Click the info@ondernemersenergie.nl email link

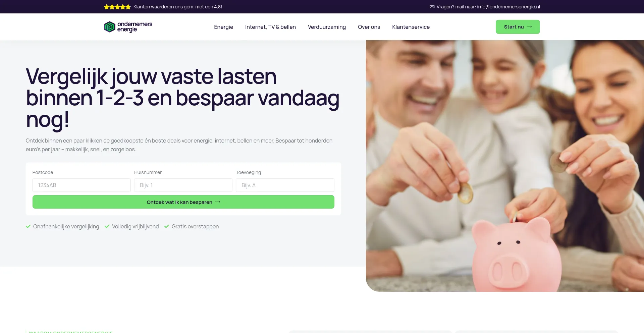point(508,7)
